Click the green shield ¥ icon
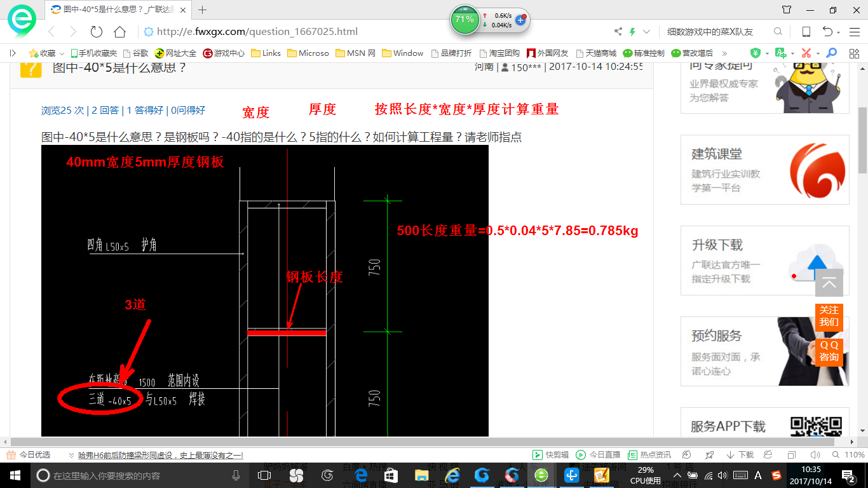 (756, 53)
